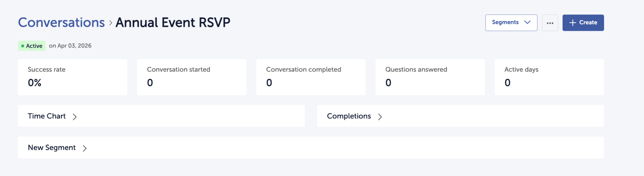Go back to Conversations via breadcrumb
Screen dimensions: 644x176
point(61,23)
